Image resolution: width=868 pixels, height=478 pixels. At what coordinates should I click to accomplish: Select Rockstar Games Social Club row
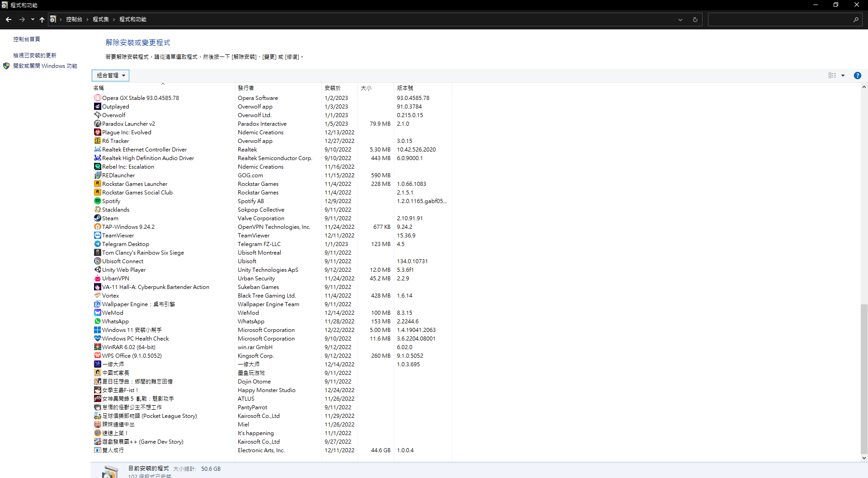click(272, 193)
